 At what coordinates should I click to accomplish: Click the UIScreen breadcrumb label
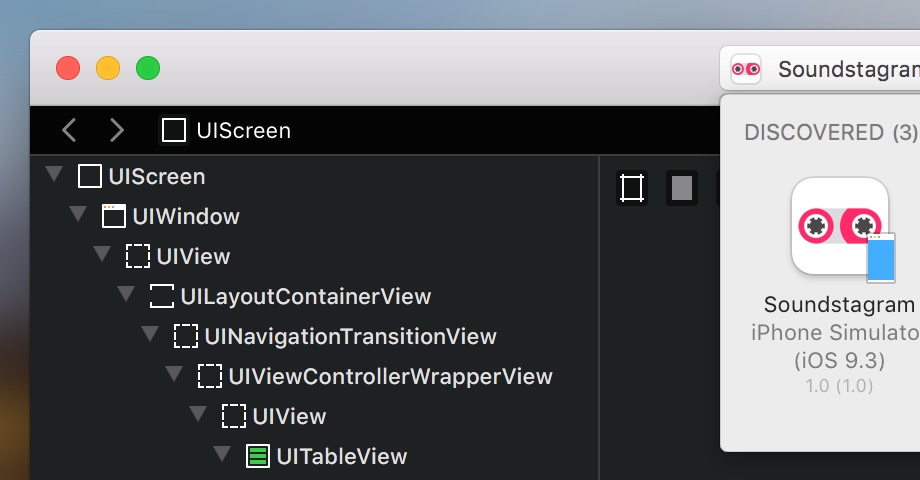pos(243,131)
